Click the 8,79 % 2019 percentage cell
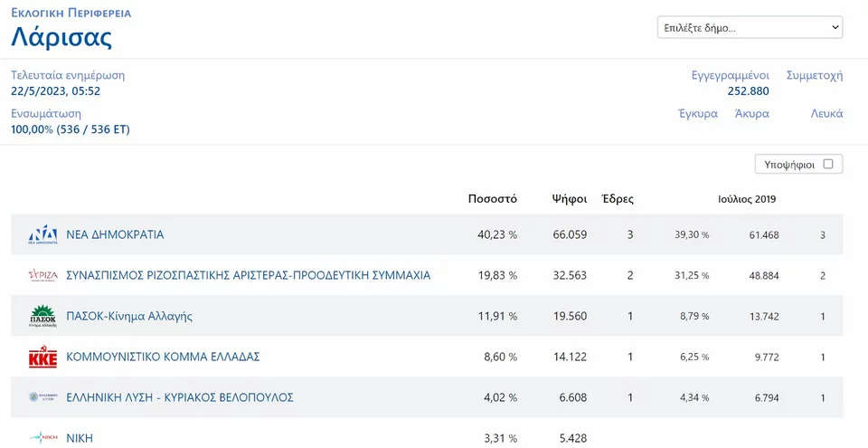The width and height of the screenshot is (868, 448). (694, 317)
